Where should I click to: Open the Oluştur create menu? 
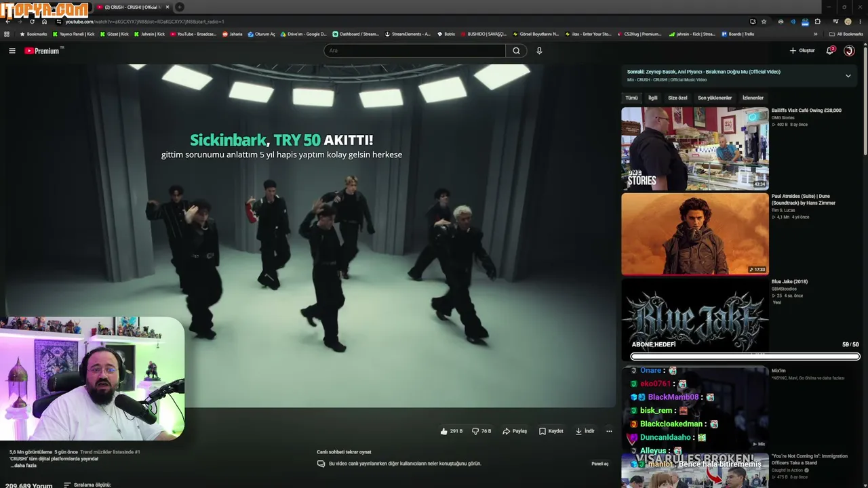802,51
